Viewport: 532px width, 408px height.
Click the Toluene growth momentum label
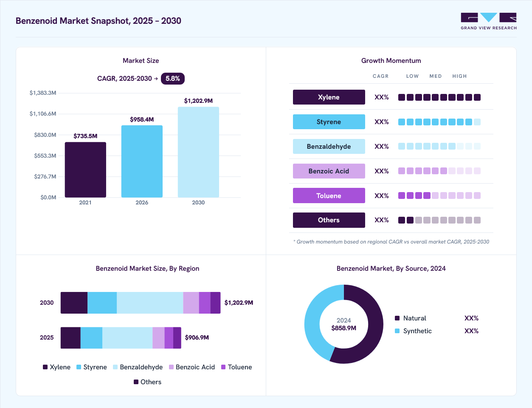pos(329,195)
